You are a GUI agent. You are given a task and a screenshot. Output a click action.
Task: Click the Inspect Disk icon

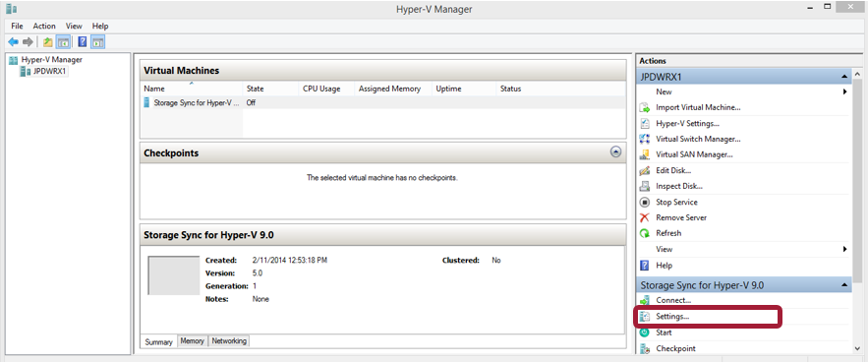pyautogui.click(x=644, y=186)
